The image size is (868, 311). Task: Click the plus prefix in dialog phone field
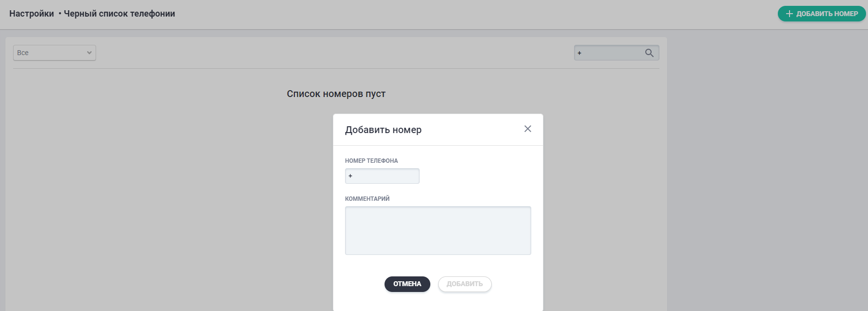pyautogui.click(x=350, y=176)
